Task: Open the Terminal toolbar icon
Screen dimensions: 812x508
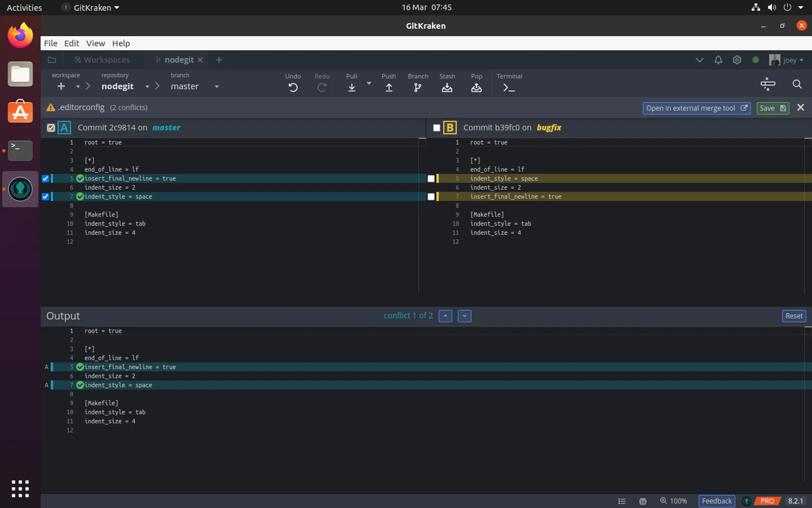Action: pyautogui.click(x=509, y=87)
